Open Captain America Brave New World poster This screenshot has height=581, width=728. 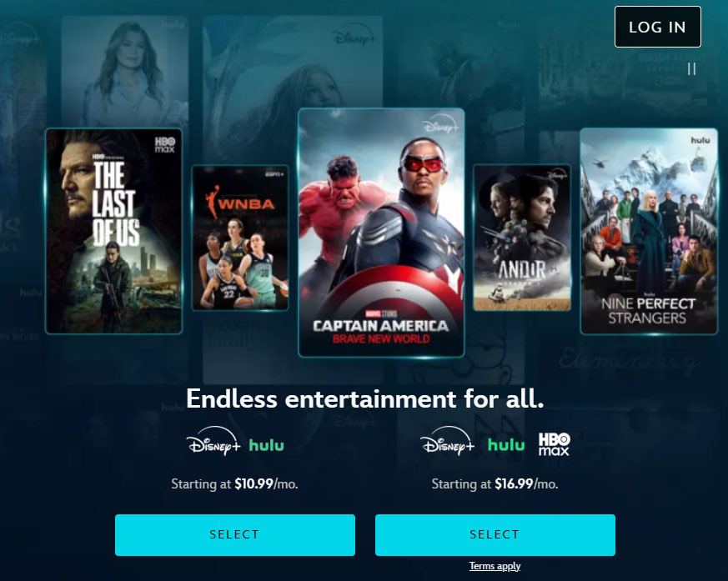381,233
